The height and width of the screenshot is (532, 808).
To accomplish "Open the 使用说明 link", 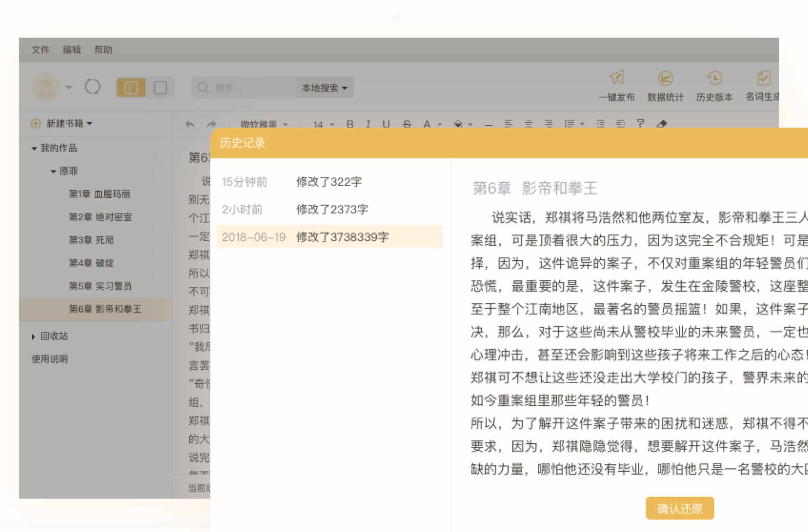I will click(49, 359).
